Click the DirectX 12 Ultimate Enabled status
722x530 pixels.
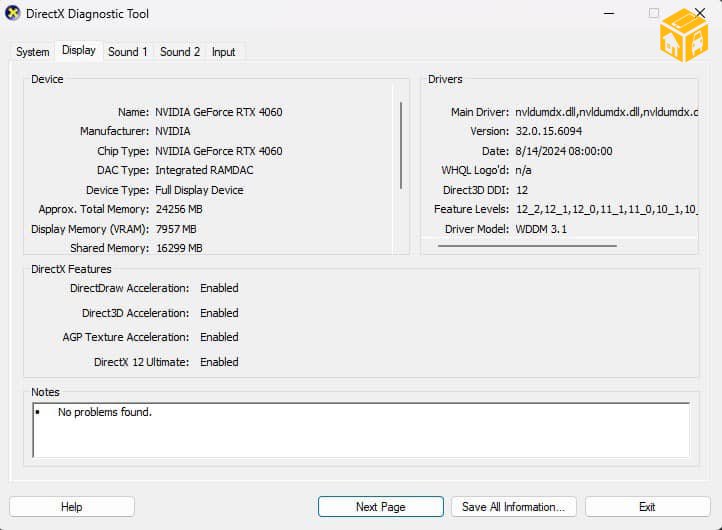(x=219, y=362)
